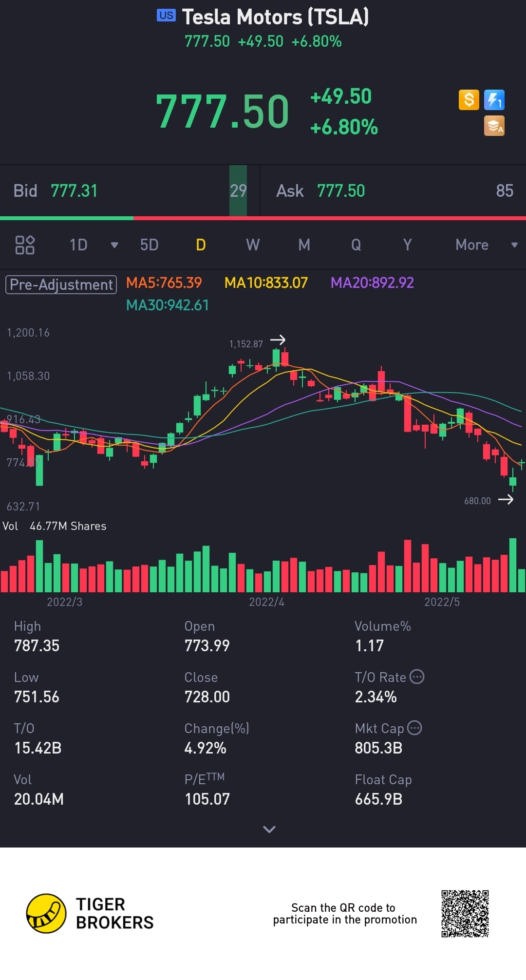
Task: Select the monthly M chart tab
Action: coord(304,245)
